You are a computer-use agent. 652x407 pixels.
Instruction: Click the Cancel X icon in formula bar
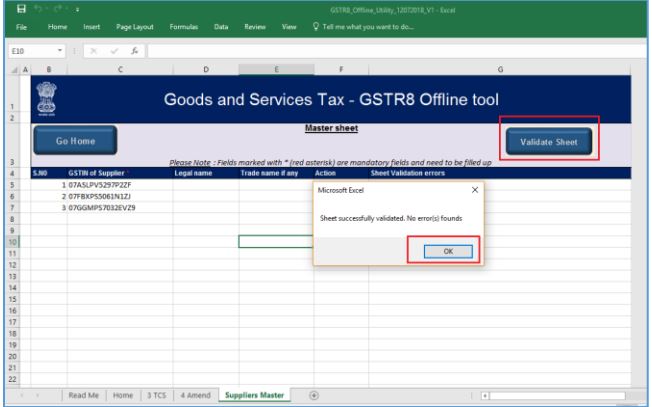point(94,51)
